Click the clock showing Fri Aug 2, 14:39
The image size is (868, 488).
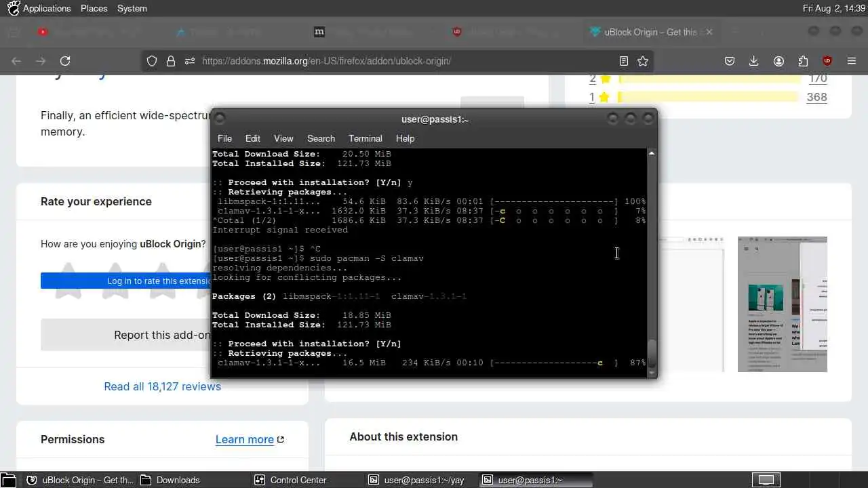tap(834, 8)
